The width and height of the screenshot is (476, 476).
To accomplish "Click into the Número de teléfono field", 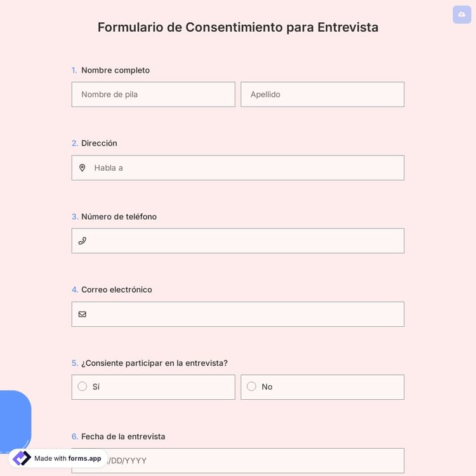I will tap(248, 241).
